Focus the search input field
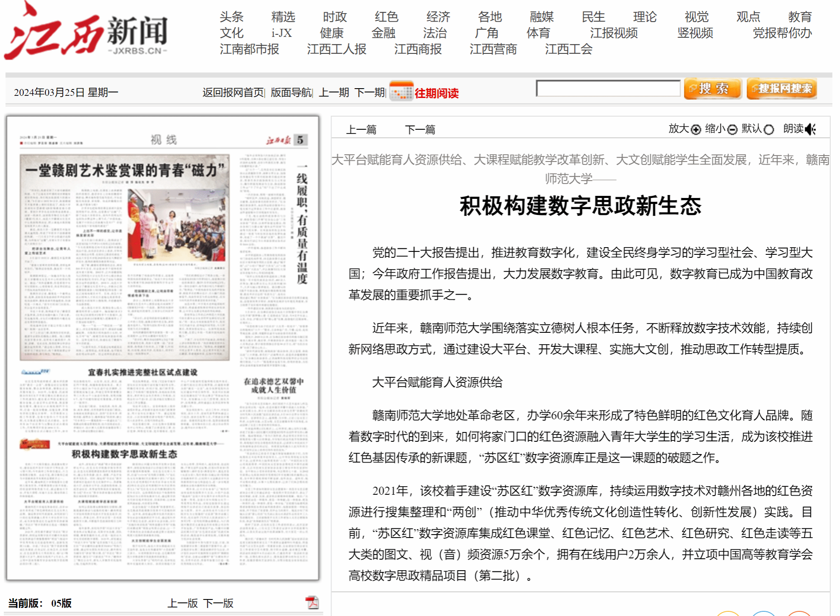This screenshot has width=840, height=616. coord(608,88)
